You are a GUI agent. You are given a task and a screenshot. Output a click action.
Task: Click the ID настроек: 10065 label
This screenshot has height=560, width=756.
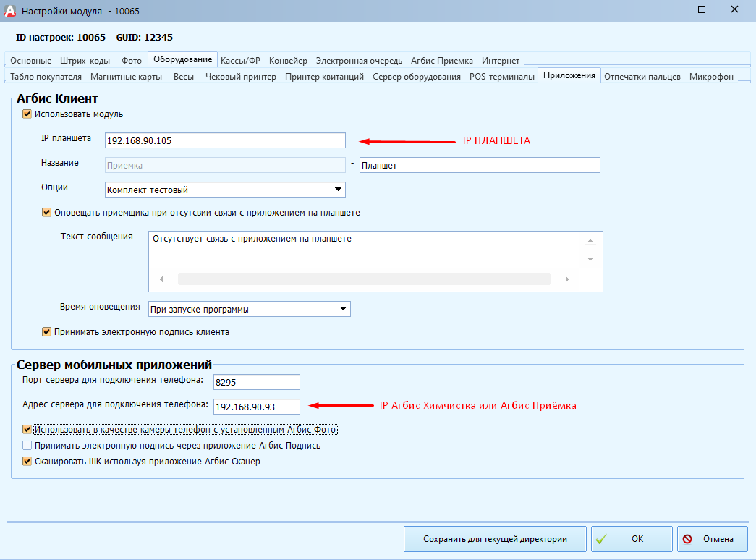point(60,37)
